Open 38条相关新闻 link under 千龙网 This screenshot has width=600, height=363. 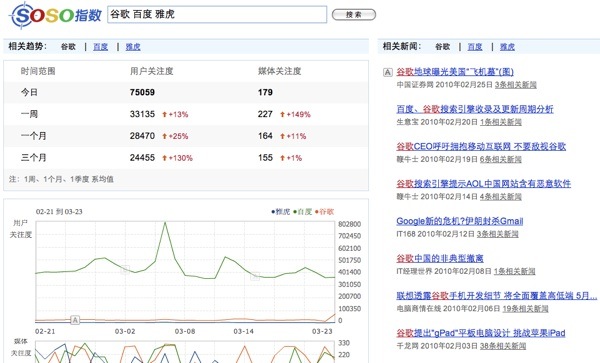click(x=503, y=346)
